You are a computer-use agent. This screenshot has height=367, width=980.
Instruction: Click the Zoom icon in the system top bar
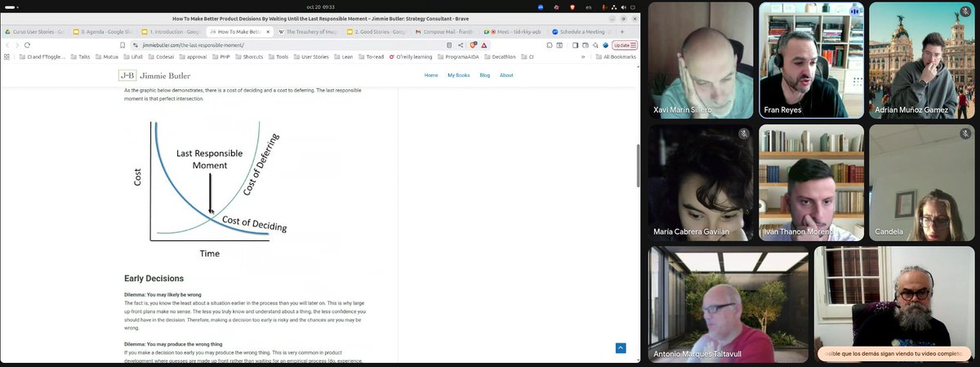(x=541, y=7)
